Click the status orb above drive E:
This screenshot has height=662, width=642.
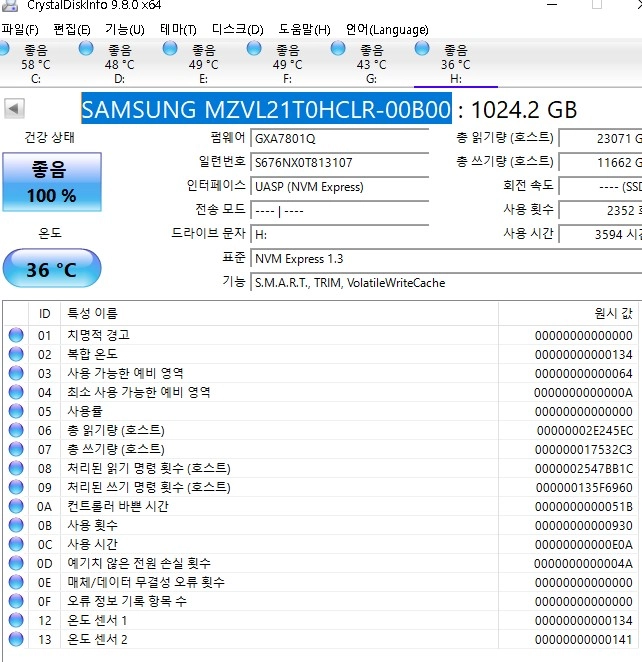pos(170,49)
